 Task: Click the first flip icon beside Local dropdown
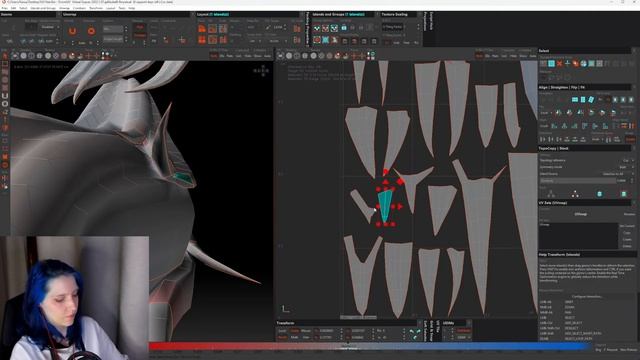(558, 113)
